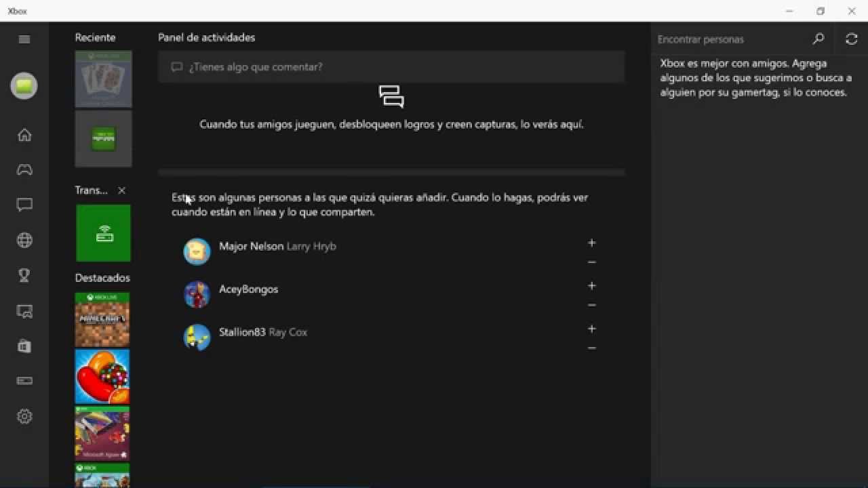Open the globe Activity alerts icon
The height and width of the screenshot is (488, 868).
click(x=24, y=240)
